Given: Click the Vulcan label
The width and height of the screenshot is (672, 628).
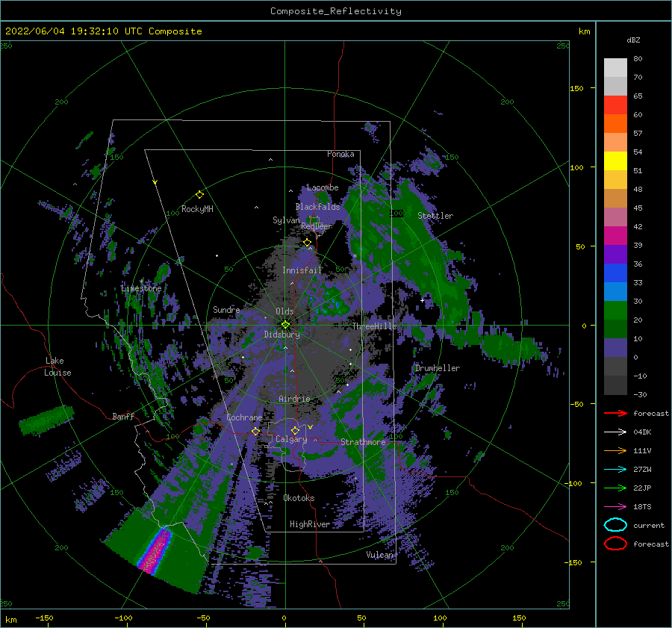Looking at the screenshot, I should click(380, 555).
